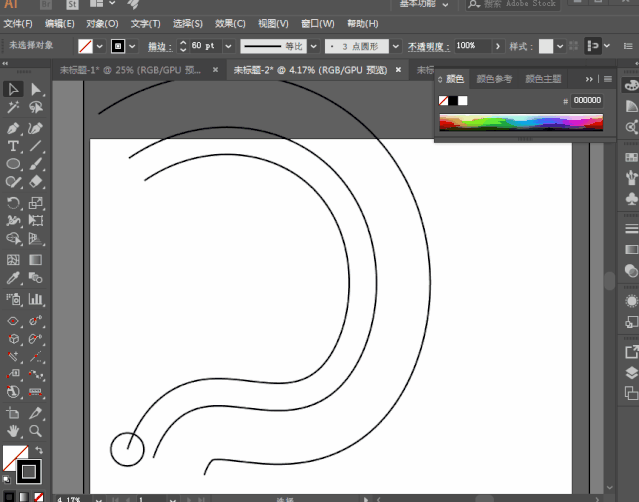Viewport: 639px width, 502px height.
Task: Open the 效果(C) menu
Action: pos(230,24)
